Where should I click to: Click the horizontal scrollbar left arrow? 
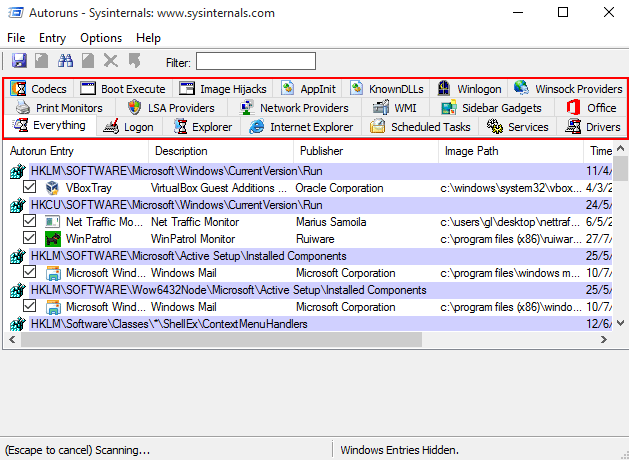tap(12, 340)
